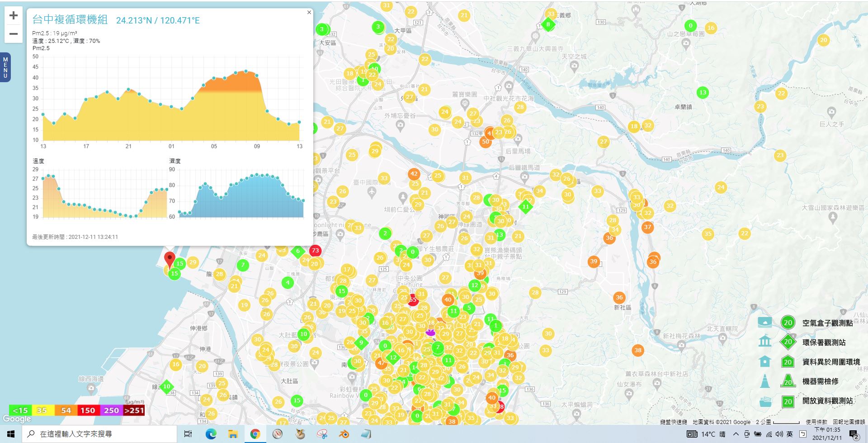Open the green diamond 6 EPA station
This screenshot has height=443, width=868.
[297, 251]
